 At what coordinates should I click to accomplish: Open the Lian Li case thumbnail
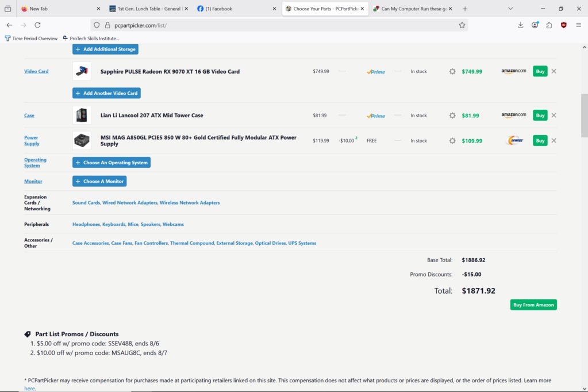82,115
